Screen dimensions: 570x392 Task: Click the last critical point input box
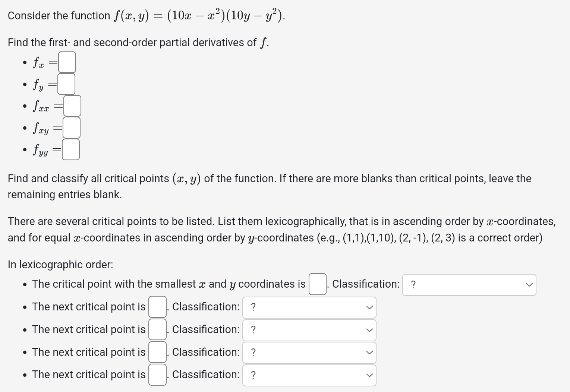point(157,375)
